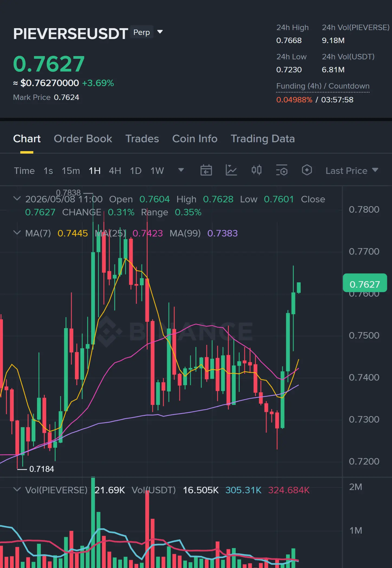The width and height of the screenshot is (392, 568).
Task: Click the MA(99) value 0.7383
Action: pos(223,233)
